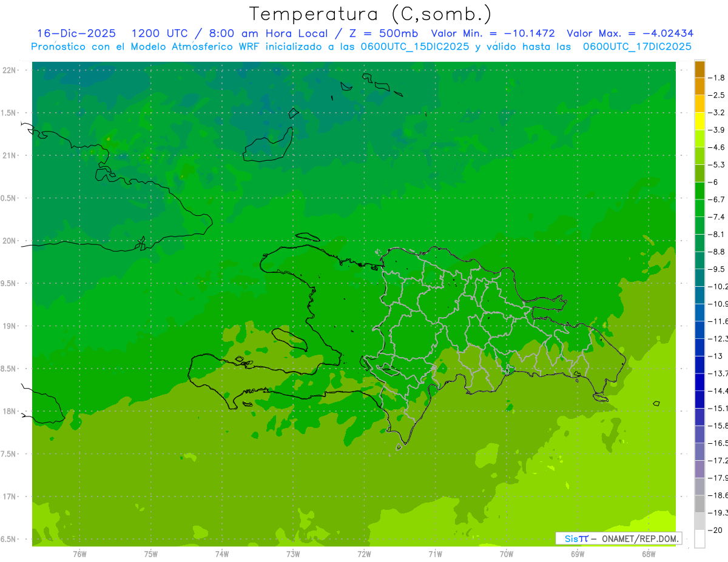Click the "20N" latitude label

click(8, 241)
